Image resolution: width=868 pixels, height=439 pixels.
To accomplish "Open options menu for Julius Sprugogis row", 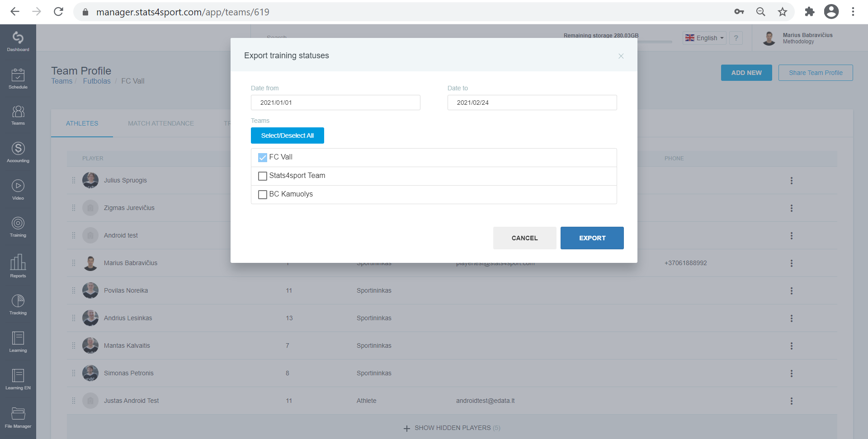I will 791,181.
